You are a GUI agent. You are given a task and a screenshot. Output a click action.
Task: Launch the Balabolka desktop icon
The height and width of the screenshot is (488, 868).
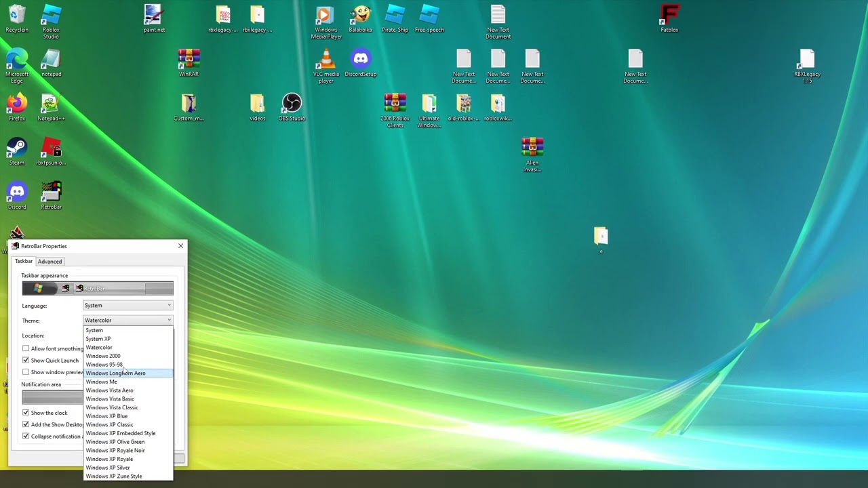point(360,19)
